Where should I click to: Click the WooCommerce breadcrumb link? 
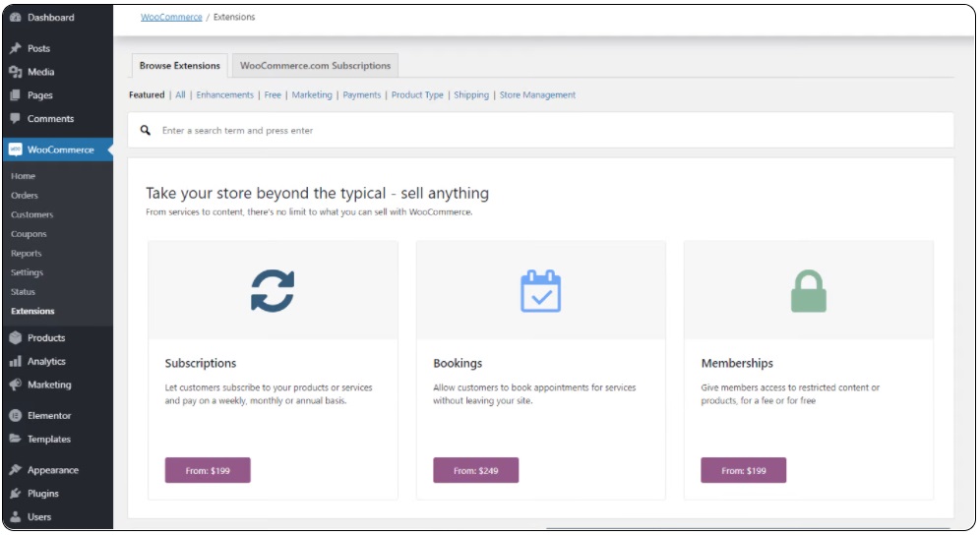[171, 17]
